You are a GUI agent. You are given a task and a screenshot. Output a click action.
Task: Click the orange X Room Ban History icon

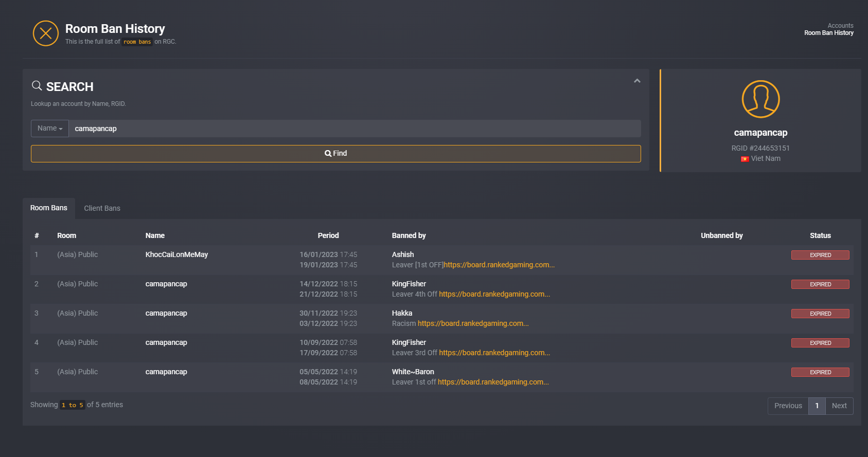click(46, 33)
